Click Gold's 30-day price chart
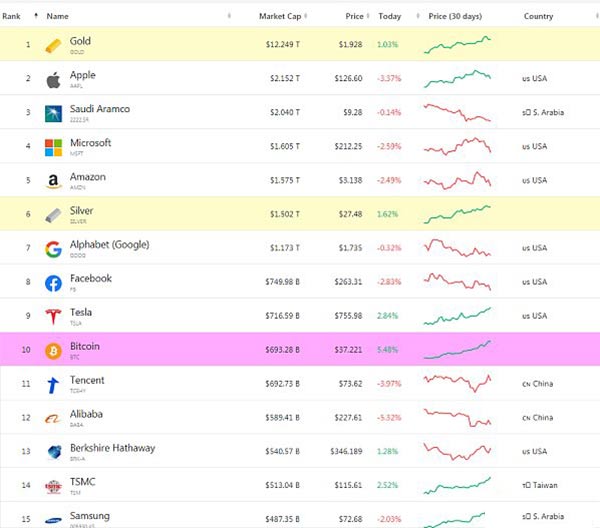The image size is (600, 528). tap(457, 45)
